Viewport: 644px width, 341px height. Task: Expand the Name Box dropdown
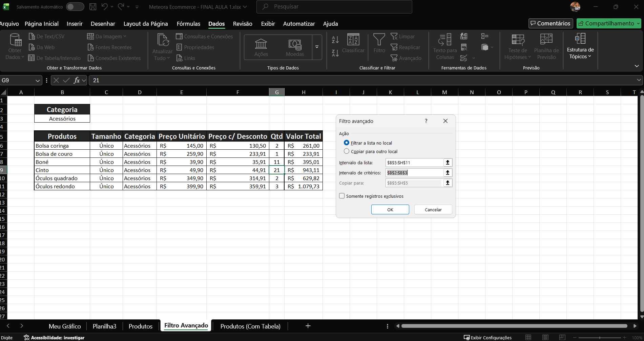click(38, 81)
